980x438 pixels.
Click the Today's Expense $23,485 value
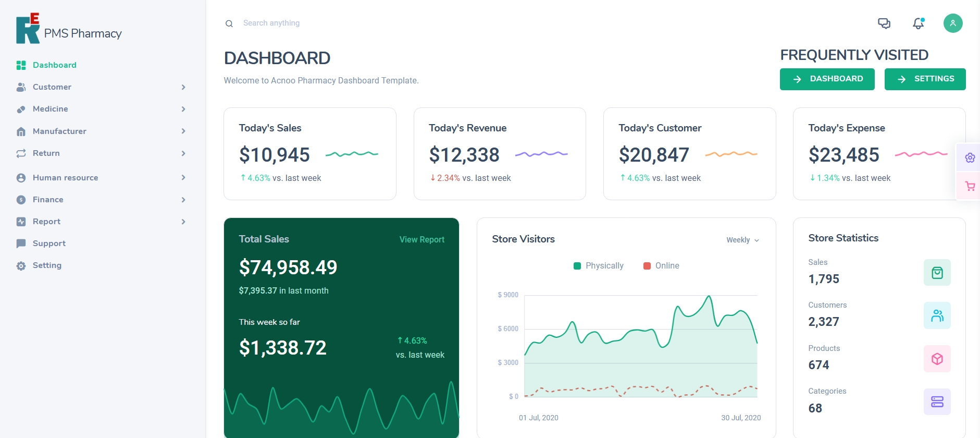(x=844, y=155)
